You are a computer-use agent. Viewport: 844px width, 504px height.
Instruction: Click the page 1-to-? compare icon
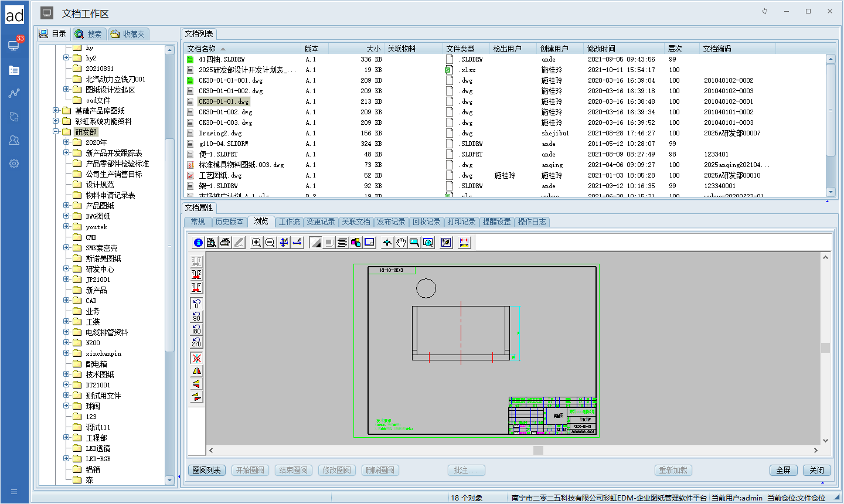pyautogui.click(x=196, y=287)
